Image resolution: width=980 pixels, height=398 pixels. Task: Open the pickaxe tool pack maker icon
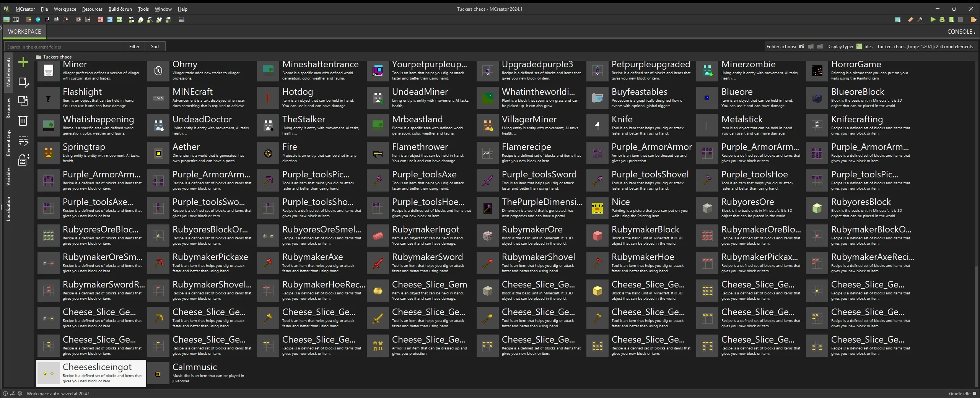tap(150, 20)
